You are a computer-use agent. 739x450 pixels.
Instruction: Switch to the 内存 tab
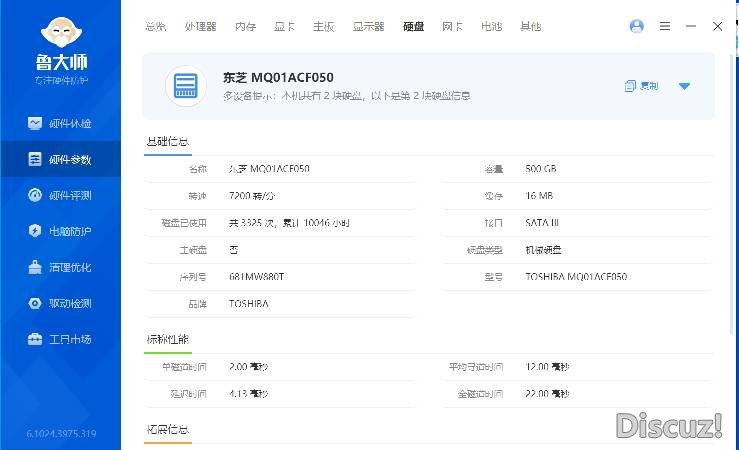pyautogui.click(x=245, y=26)
